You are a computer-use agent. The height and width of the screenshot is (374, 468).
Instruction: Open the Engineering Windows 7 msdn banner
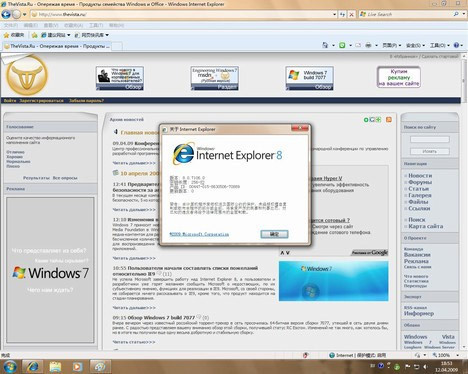tap(215, 78)
